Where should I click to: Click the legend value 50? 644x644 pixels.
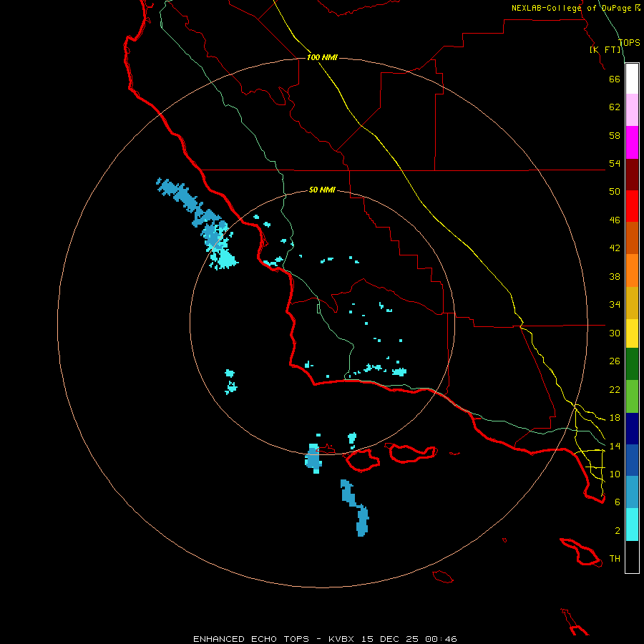point(615,192)
